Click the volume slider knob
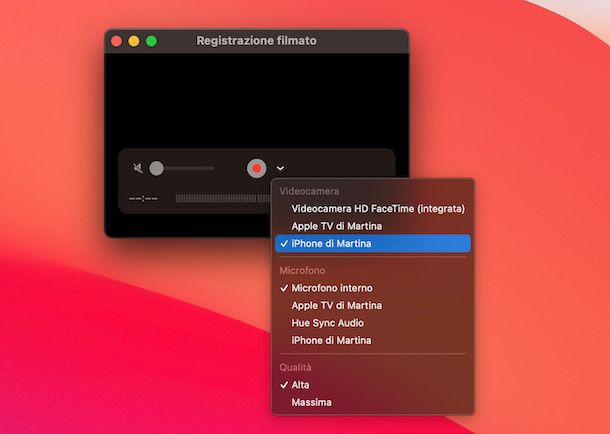The height and width of the screenshot is (434, 610). tap(156, 168)
